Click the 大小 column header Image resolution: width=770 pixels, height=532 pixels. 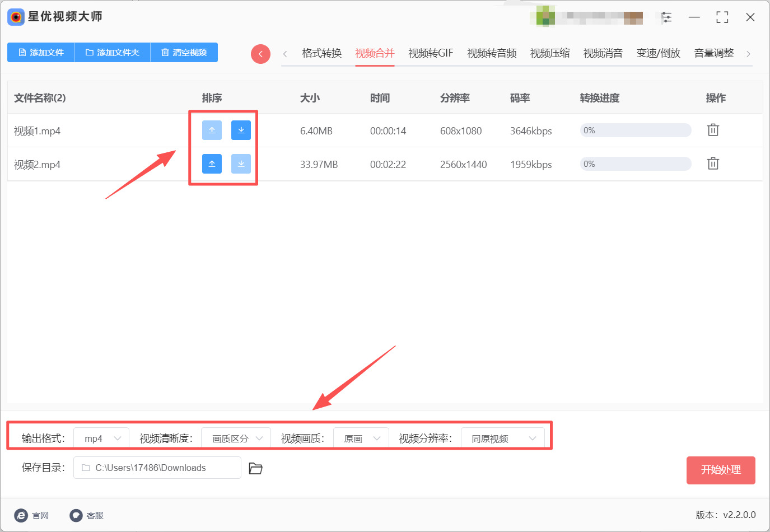click(x=310, y=98)
